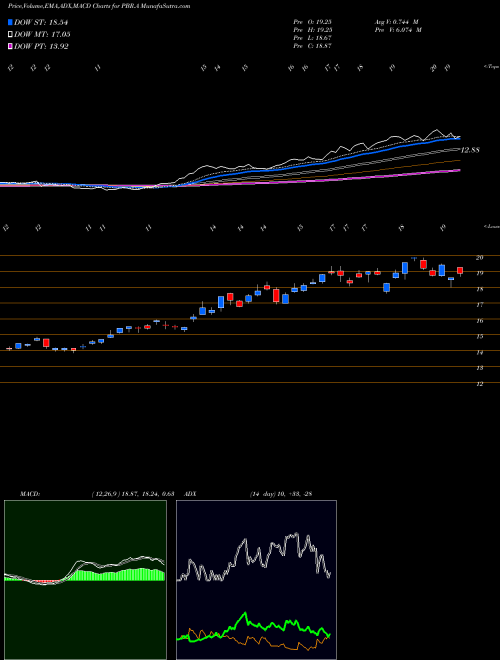Viewport: 500px width, 660px height.
Task: Click the magenta DOW PT legend swatch
Action: 10,46
